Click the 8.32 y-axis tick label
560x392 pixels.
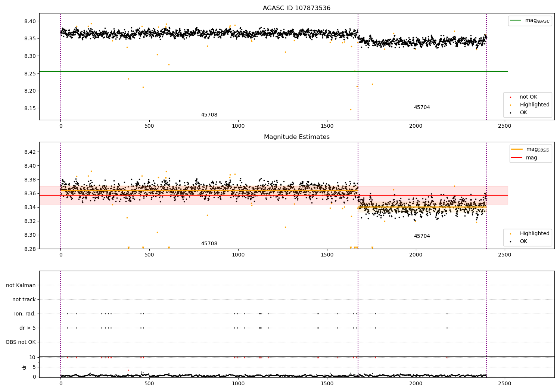(x=30, y=221)
